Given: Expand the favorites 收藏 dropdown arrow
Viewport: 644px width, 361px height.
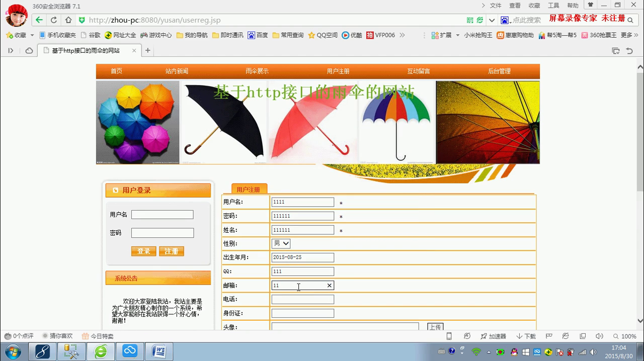Looking at the screenshot, I should [x=32, y=35].
